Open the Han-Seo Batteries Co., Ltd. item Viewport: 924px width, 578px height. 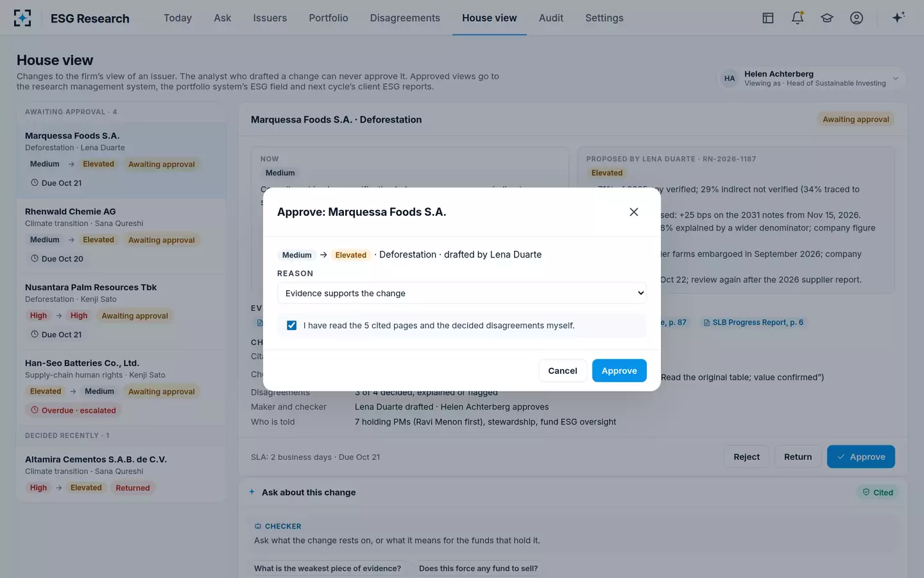pyautogui.click(x=122, y=387)
